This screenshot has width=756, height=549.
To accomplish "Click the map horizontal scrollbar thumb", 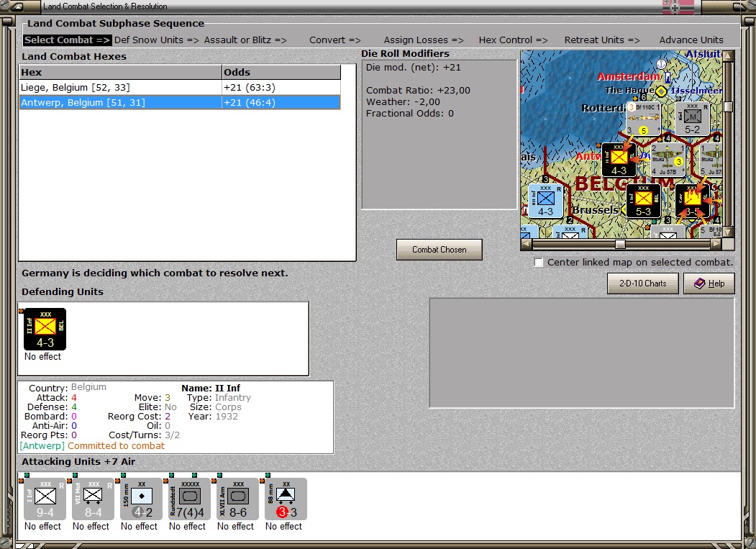I will (x=621, y=244).
